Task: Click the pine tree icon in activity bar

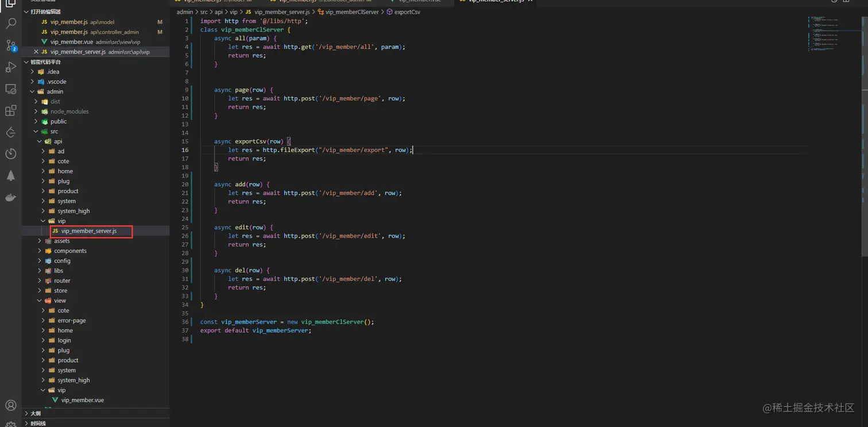Action: (x=10, y=176)
